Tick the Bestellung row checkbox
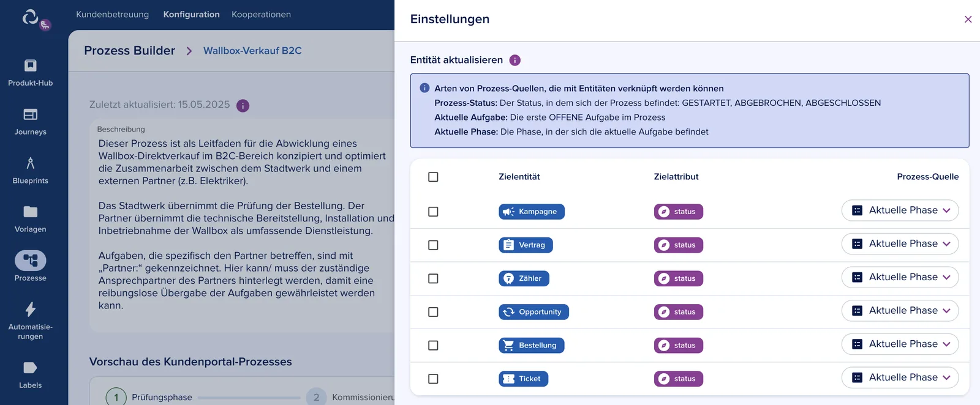Screen dimensions: 980x405 433,346
